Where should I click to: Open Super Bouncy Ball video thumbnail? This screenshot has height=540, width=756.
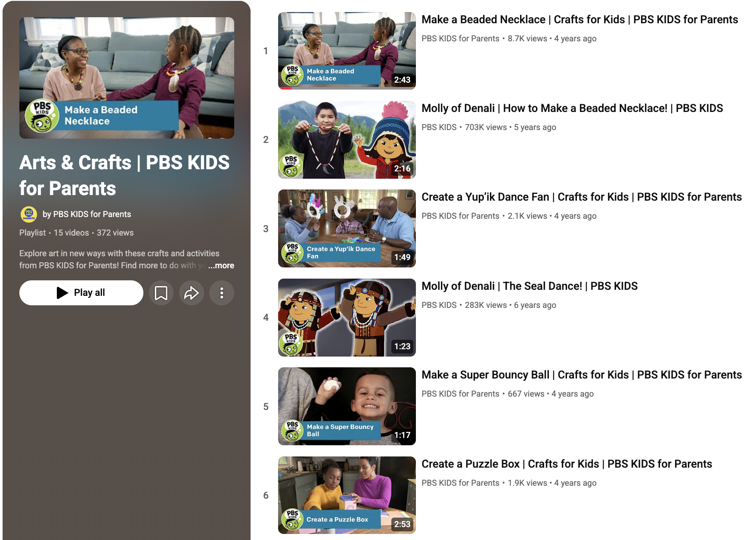click(x=347, y=406)
